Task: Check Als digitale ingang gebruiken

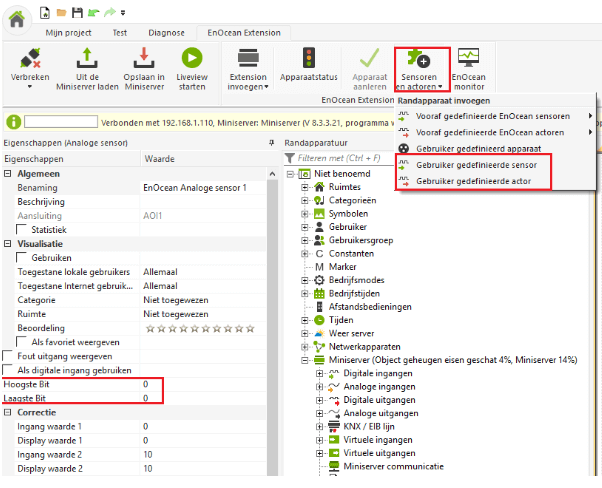Action: point(10,370)
